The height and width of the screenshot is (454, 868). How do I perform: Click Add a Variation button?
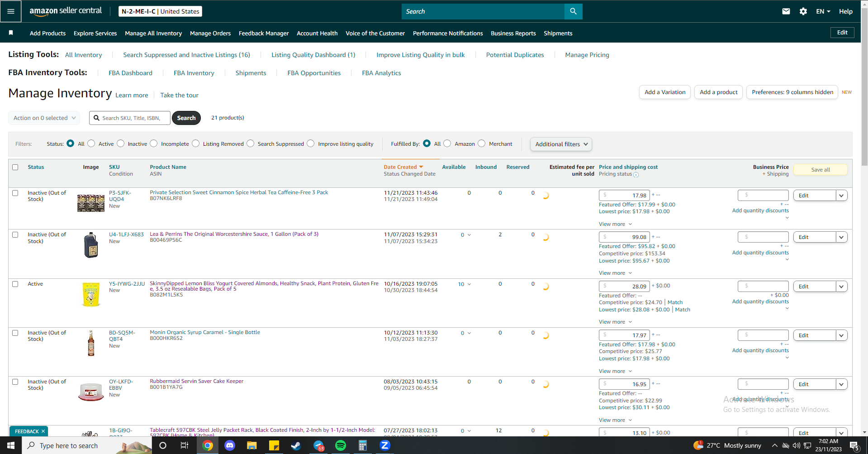[x=665, y=92]
